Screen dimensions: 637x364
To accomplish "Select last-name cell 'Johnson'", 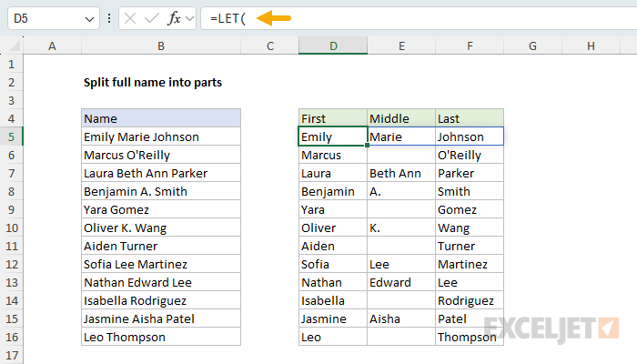I will pyautogui.click(x=470, y=136).
